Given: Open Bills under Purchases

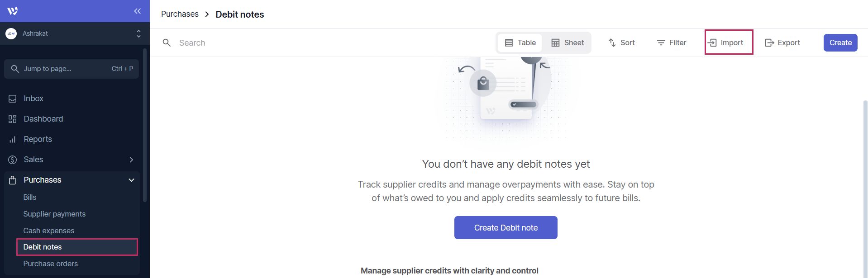Looking at the screenshot, I should (30, 197).
